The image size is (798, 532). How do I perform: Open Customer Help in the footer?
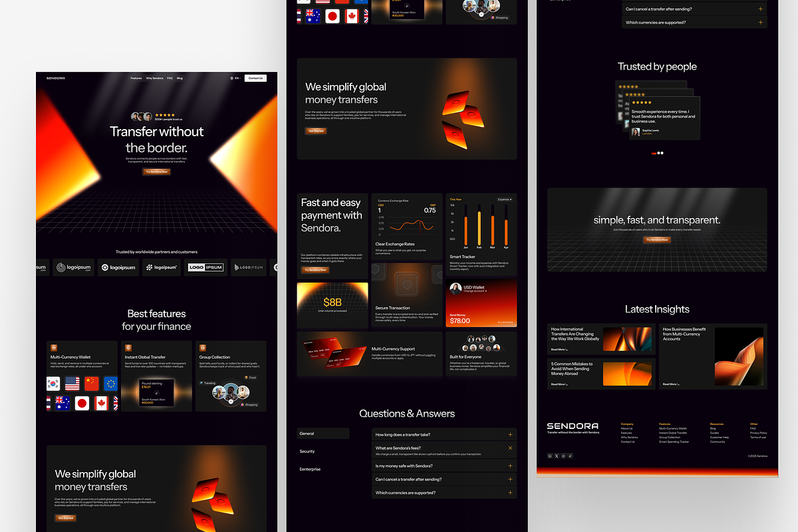click(x=720, y=438)
